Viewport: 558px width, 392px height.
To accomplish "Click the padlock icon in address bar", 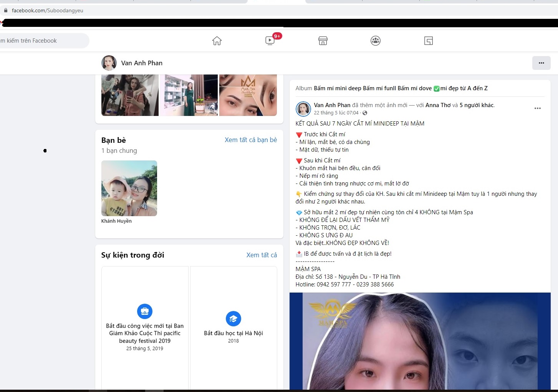I will point(5,10).
